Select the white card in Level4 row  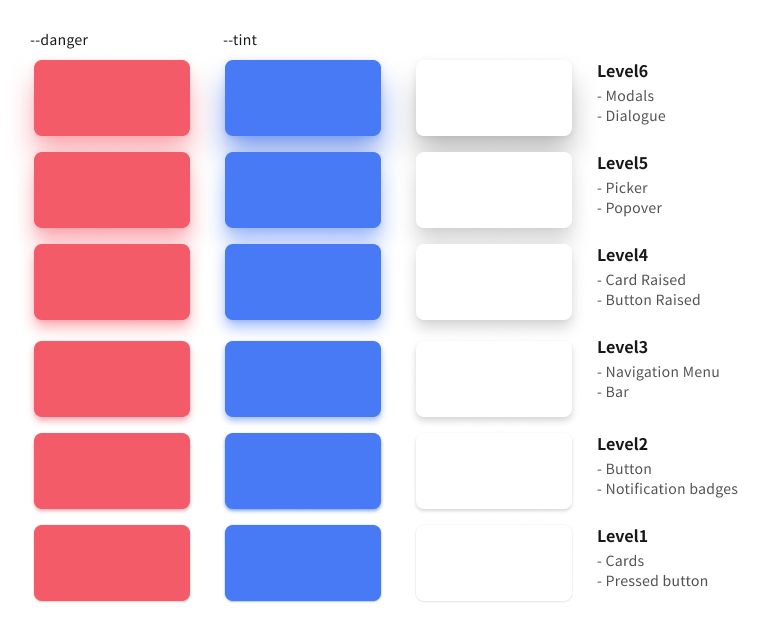click(x=494, y=282)
